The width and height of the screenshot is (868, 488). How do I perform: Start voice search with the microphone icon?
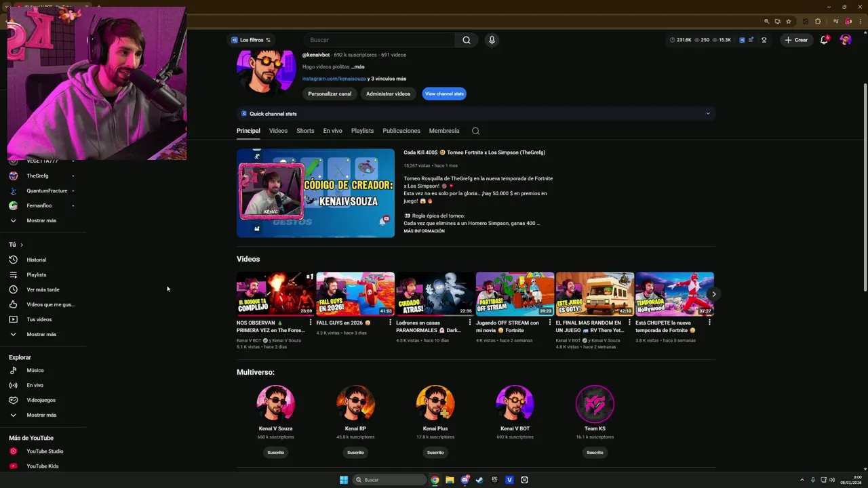click(492, 40)
